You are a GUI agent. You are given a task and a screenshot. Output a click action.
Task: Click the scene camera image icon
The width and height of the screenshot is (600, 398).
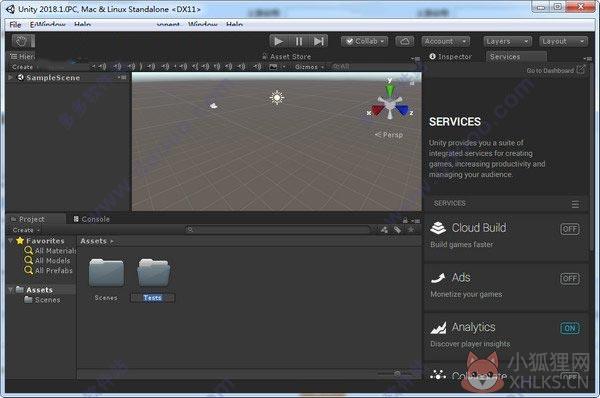273,67
